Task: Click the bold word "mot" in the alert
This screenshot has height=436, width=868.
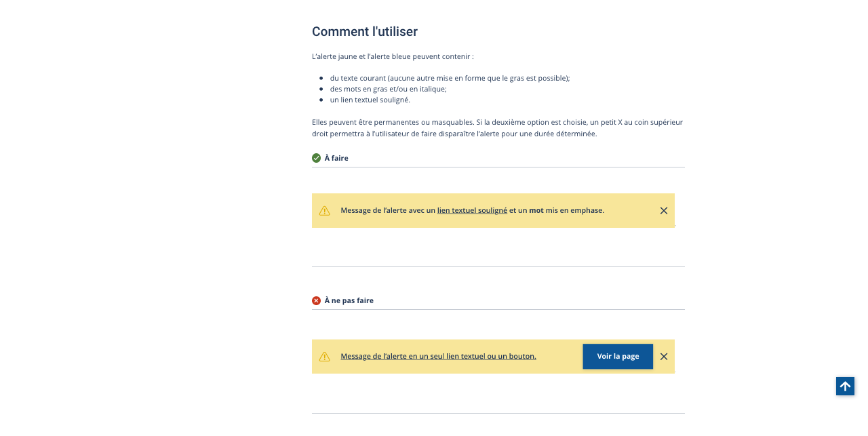Action: click(536, 211)
